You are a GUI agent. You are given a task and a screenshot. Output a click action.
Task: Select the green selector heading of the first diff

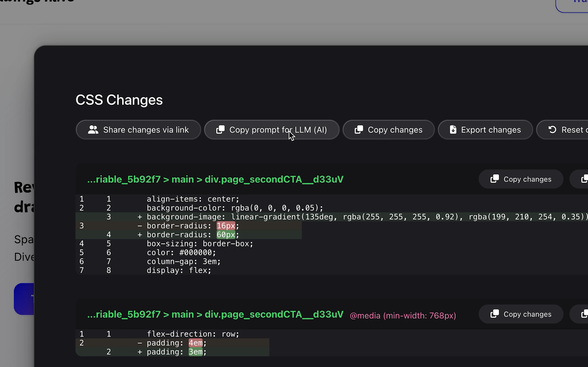click(x=215, y=179)
